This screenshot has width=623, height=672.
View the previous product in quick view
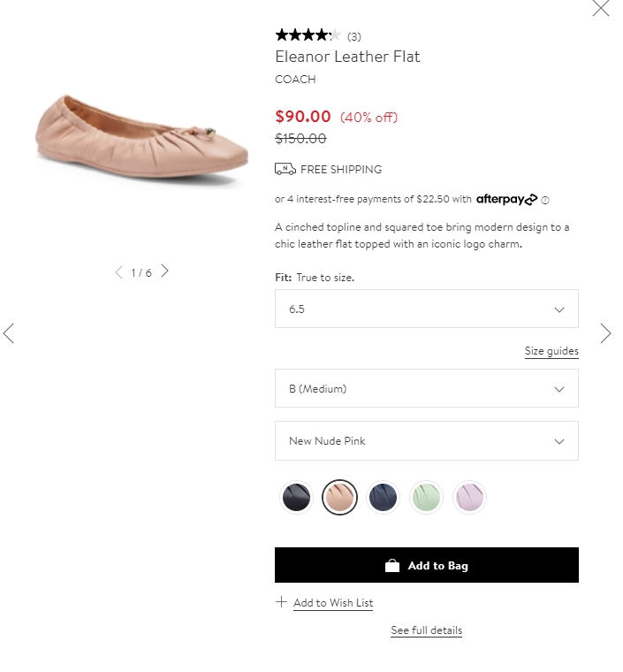click(9, 333)
